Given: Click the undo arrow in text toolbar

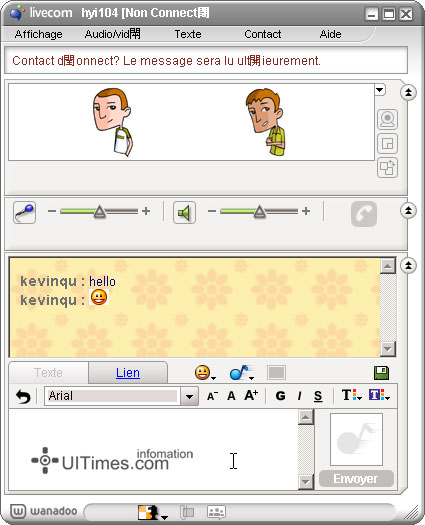Looking at the screenshot, I should (23, 396).
